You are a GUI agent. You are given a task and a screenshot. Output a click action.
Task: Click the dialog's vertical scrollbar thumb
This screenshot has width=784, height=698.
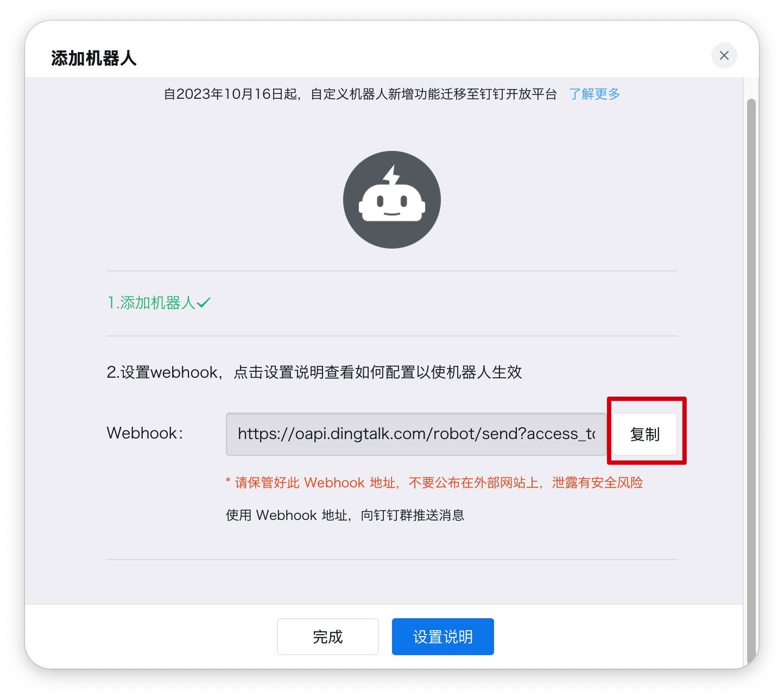pos(751,380)
